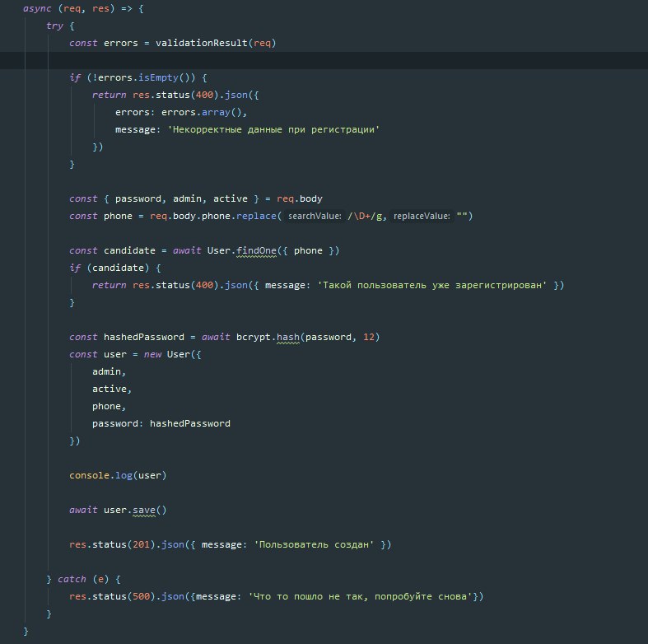Click the underlined 'save' method call
The width and height of the screenshot is (648, 644).
coord(144,511)
